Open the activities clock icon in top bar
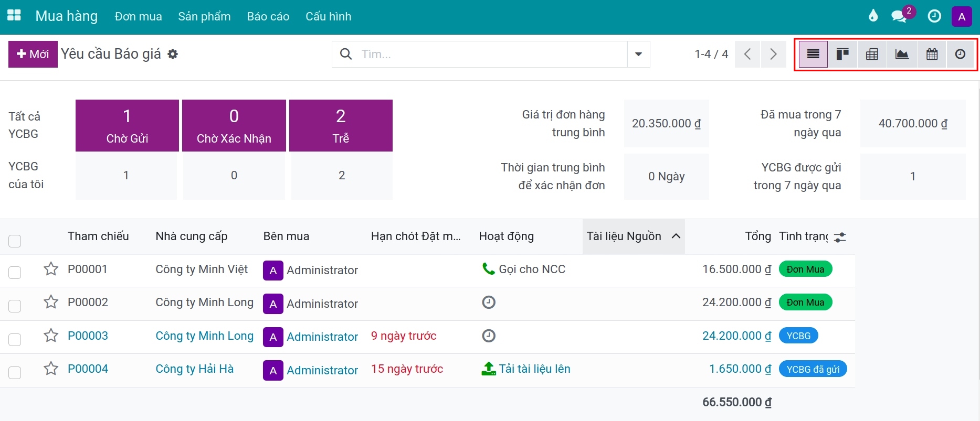980x421 pixels. click(934, 16)
